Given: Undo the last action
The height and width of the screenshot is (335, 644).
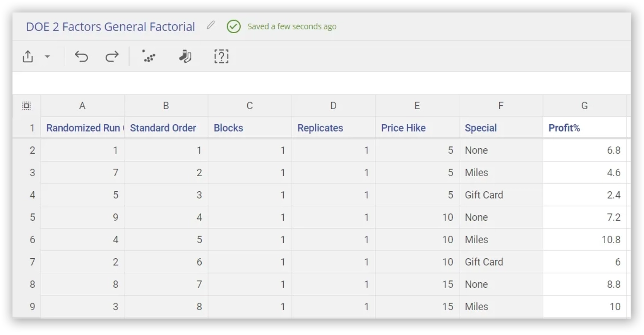Looking at the screenshot, I should [81, 57].
